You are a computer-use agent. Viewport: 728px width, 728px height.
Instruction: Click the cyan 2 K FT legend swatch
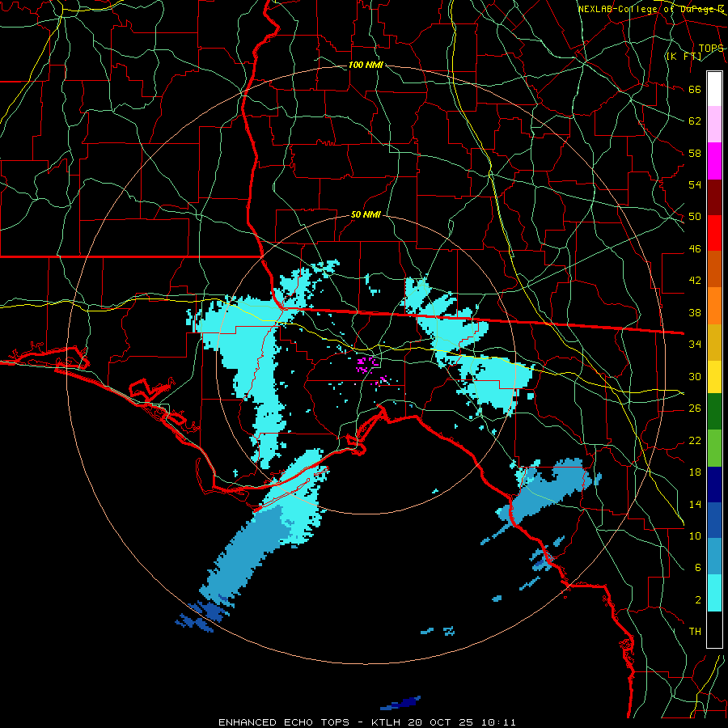(714, 593)
